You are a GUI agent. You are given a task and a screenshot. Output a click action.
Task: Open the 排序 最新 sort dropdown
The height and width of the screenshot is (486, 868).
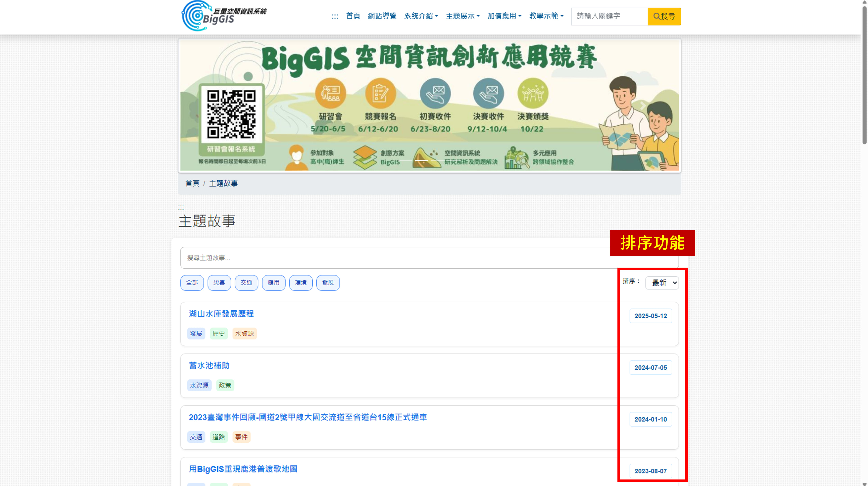[x=662, y=283]
